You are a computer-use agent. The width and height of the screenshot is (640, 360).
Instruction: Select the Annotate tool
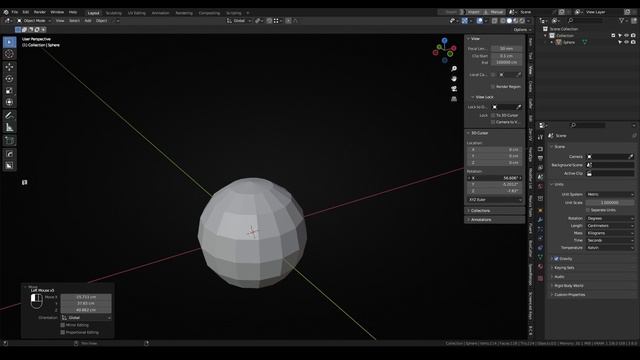tap(9, 116)
